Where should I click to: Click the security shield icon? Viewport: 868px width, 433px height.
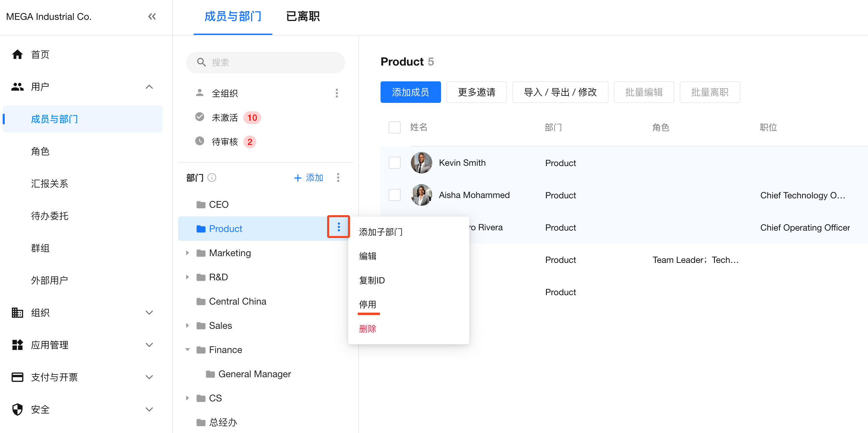click(17, 409)
